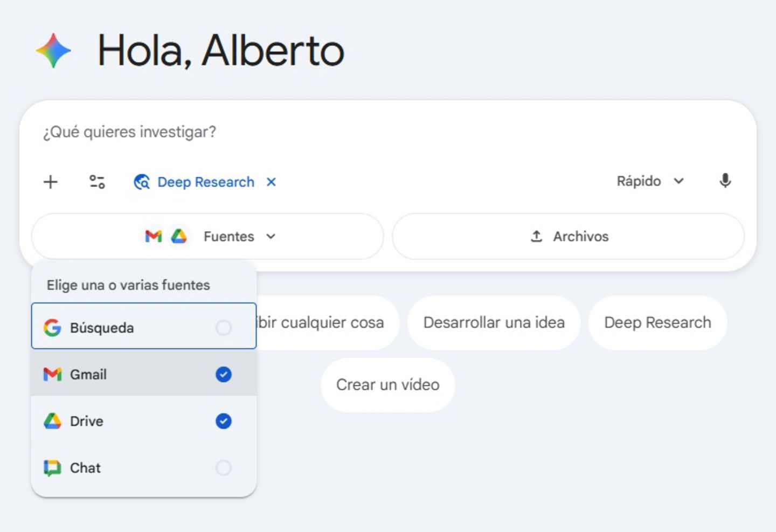Click the Chat bubble icon in sources list
This screenshot has width=776, height=532.
[52, 468]
